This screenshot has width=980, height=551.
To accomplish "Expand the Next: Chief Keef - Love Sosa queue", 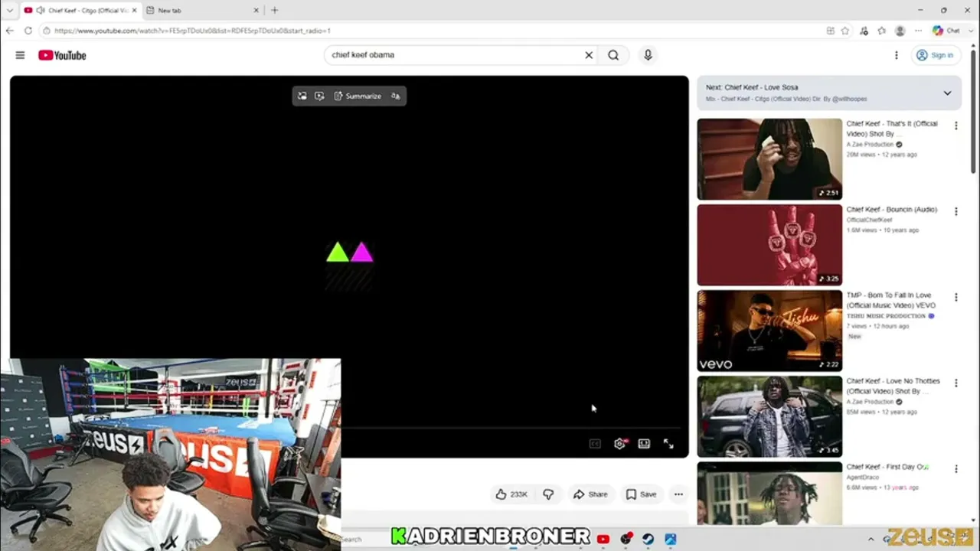I will [947, 93].
